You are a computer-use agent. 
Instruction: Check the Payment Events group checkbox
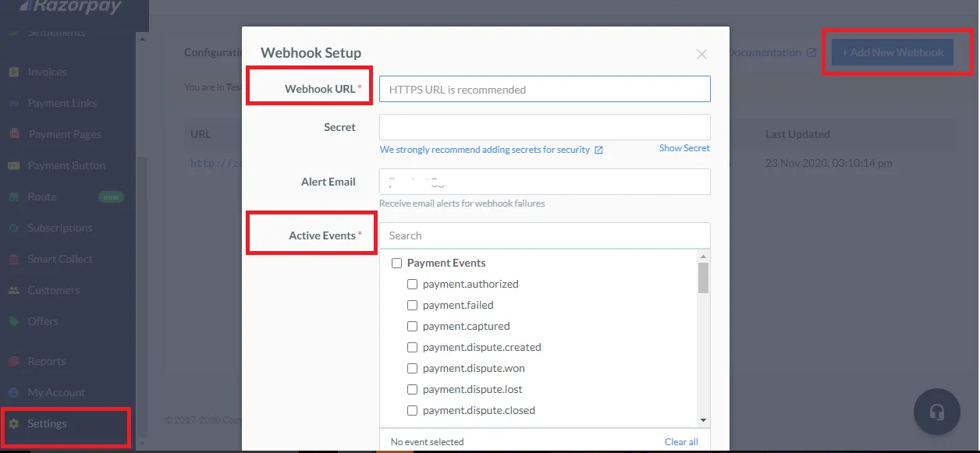396,264
